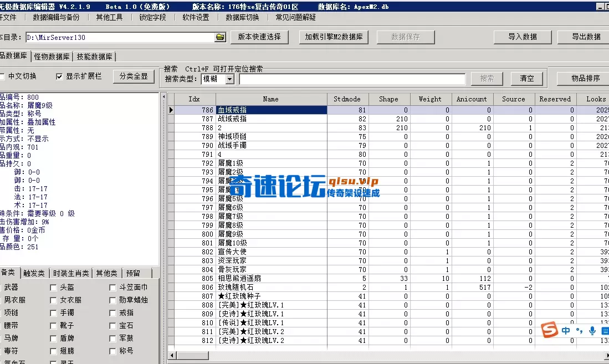The height and width of the screenshot is (364, 609).
Task: Click the Shape column header
Action: click(x=389, y=99)
